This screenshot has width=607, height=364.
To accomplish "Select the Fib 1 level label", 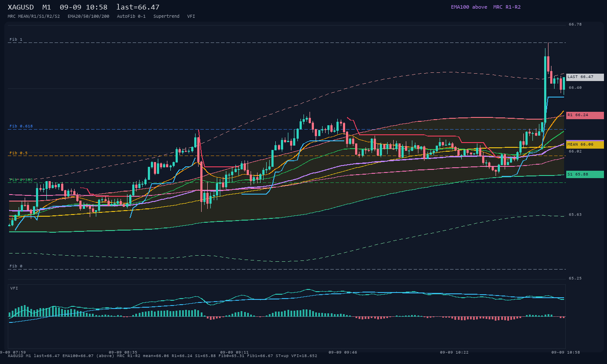I will (x=16, y=39).
